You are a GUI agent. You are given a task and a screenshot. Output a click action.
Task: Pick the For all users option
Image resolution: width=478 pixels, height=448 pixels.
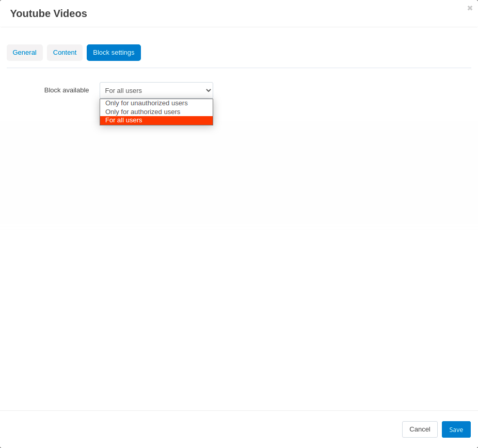[156, 120]
